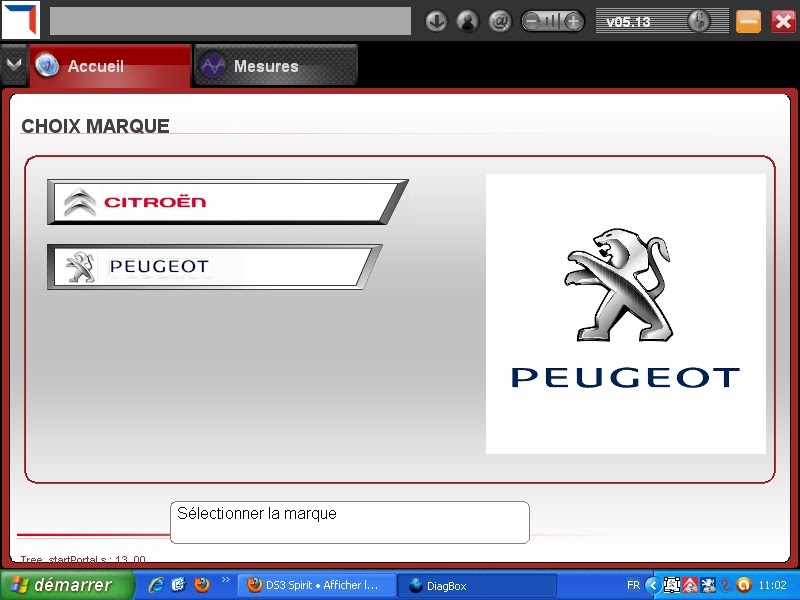Click the Citroën chevrons logo
800x600 pixels.
tap(80, 203)
